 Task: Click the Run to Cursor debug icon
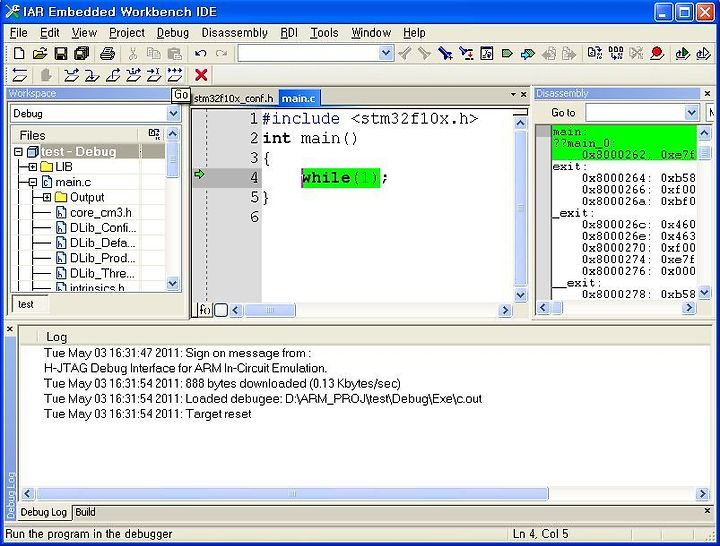pos(154,75)
